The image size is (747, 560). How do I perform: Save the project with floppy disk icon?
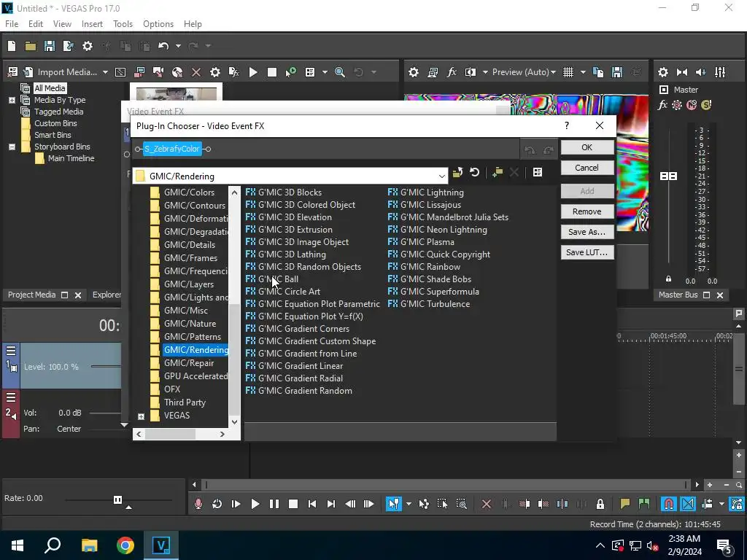pyautogui.click(x=49, y=46)
